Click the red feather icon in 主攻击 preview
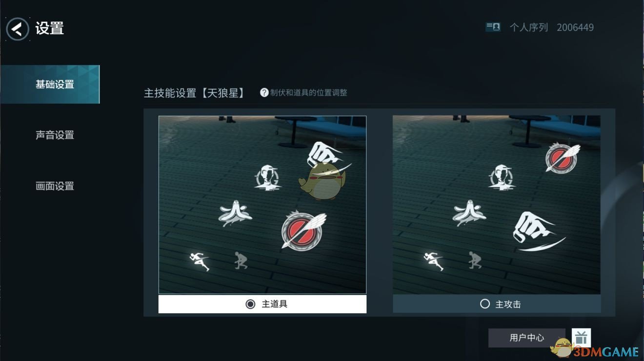Image resolution: width=644 pixels, height=361 pixels. (x=562, y=157)
